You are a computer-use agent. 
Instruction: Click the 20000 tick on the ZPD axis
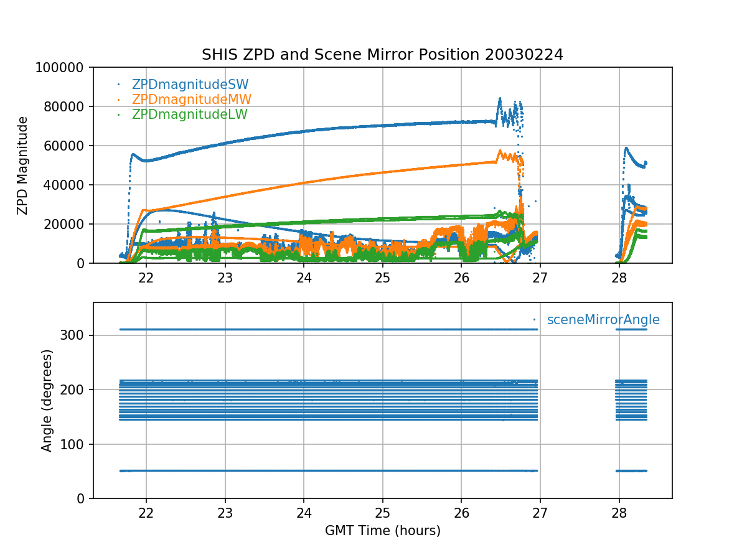point(65,224)
